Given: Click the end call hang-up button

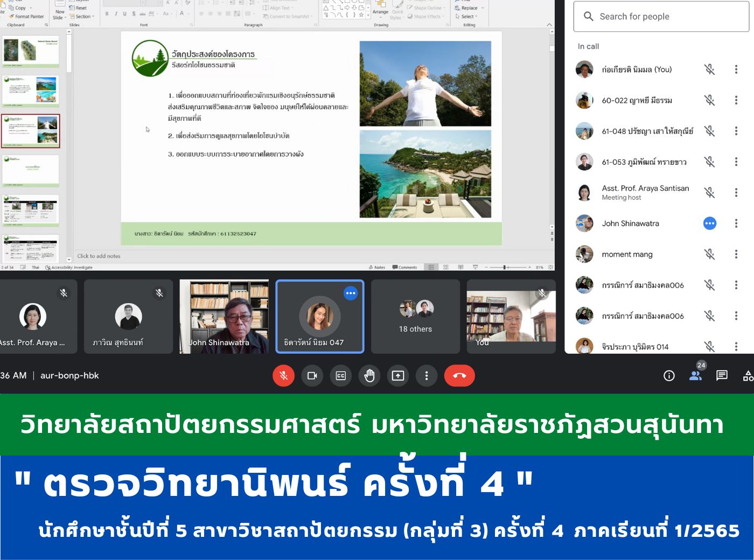Looking at the screenshot, I should [459, 376].
